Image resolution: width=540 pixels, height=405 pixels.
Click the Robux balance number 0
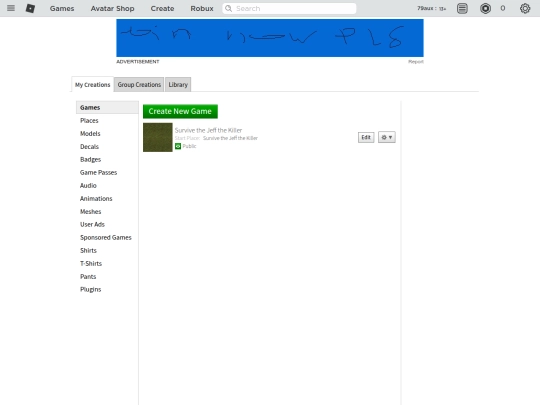tap(503, 8)
